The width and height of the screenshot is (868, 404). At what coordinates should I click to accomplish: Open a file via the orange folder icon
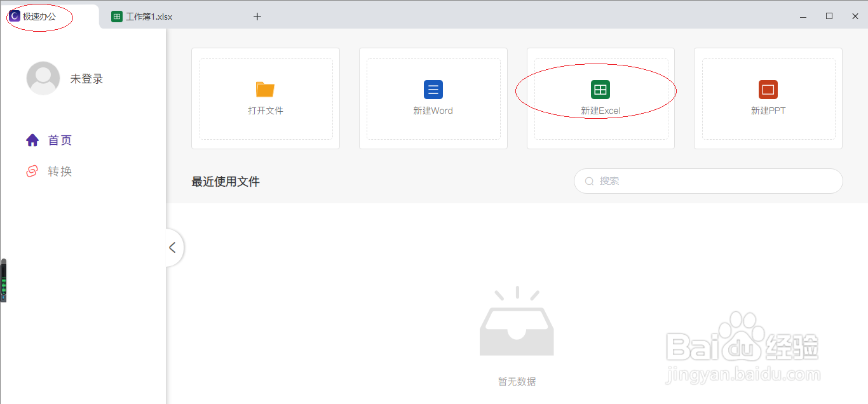tap(266, 90)
